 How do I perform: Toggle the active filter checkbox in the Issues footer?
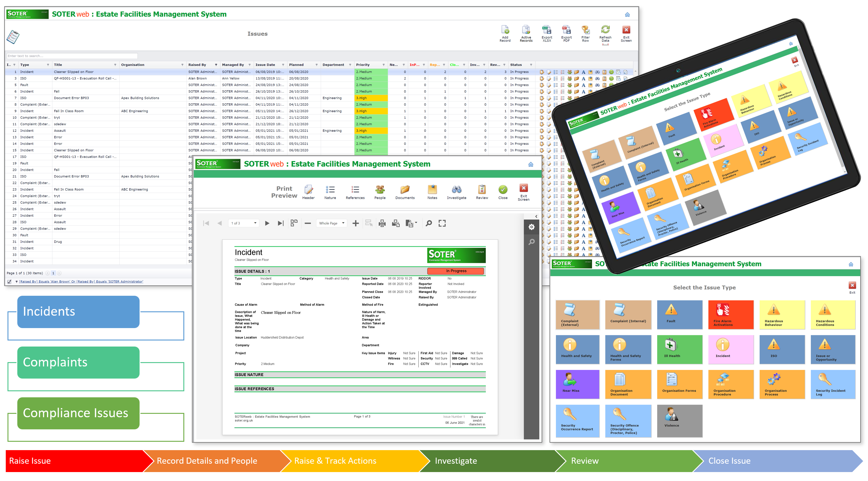coord(9,281)
